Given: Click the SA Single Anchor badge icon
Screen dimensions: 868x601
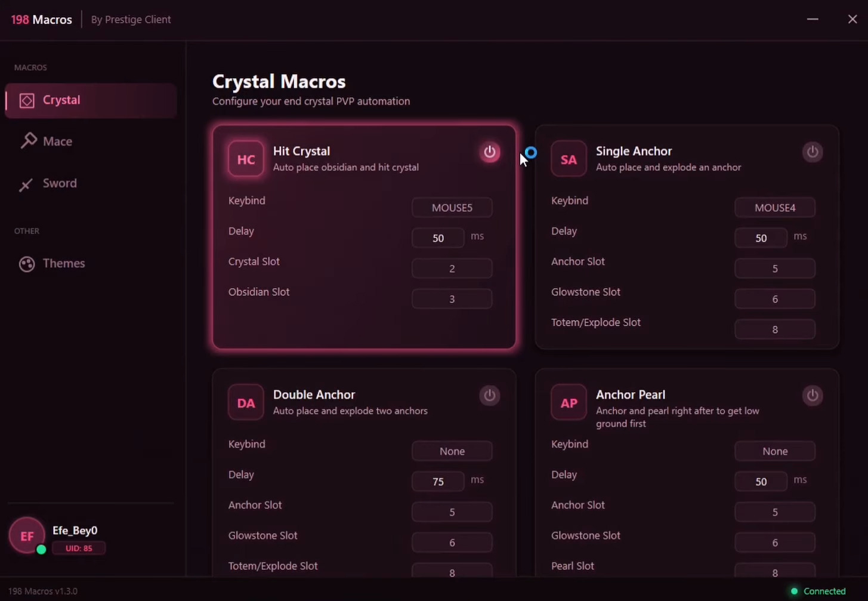Looking at the screenshot, I should [568, 159].
